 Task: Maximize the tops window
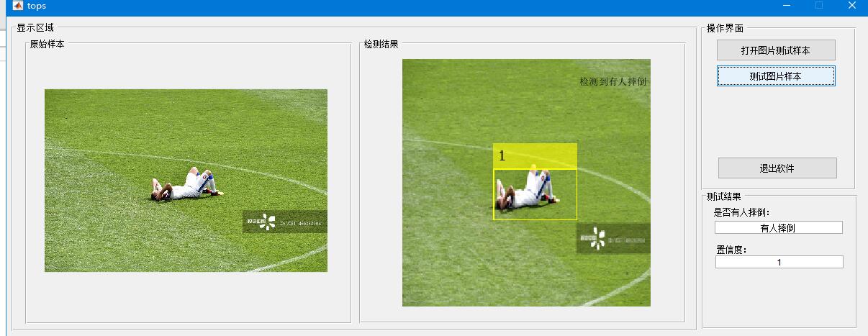(x=819, y=5)
